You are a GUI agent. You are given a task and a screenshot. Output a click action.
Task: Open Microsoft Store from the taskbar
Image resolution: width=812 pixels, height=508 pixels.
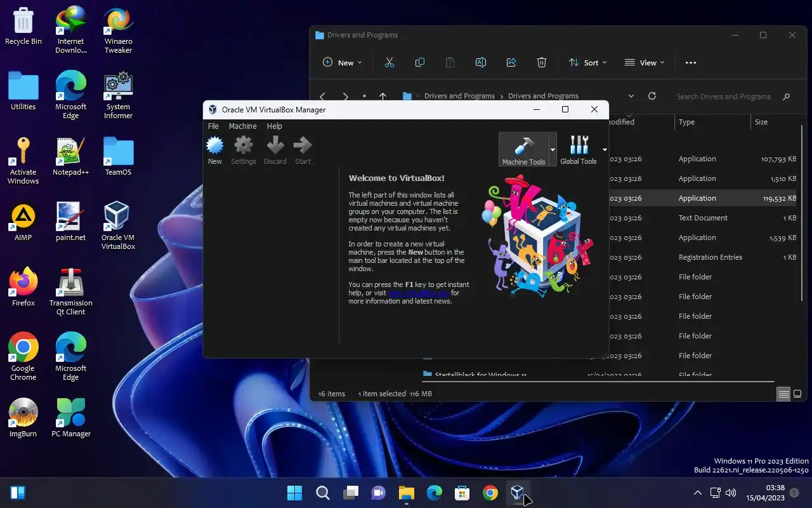(x=462, y=493)
